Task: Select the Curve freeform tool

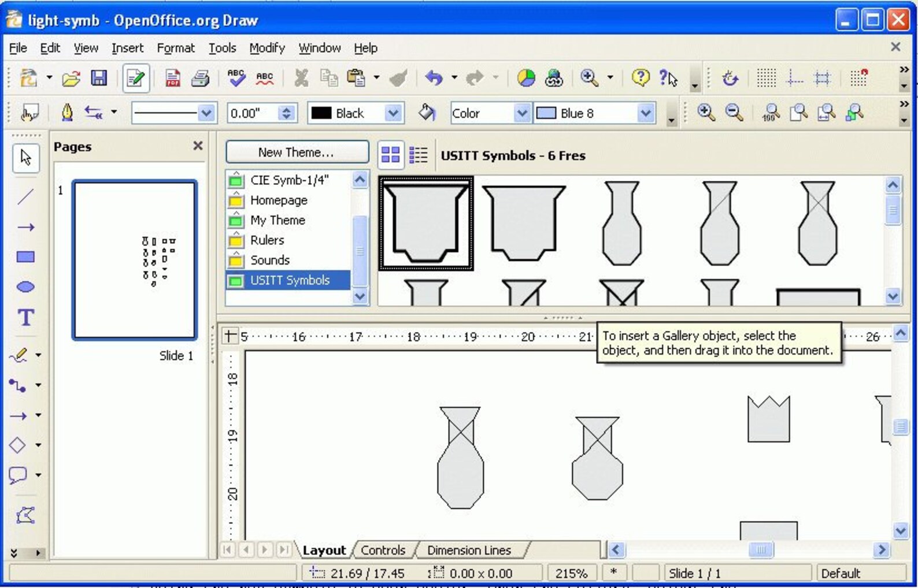Action: coord(18,355)
